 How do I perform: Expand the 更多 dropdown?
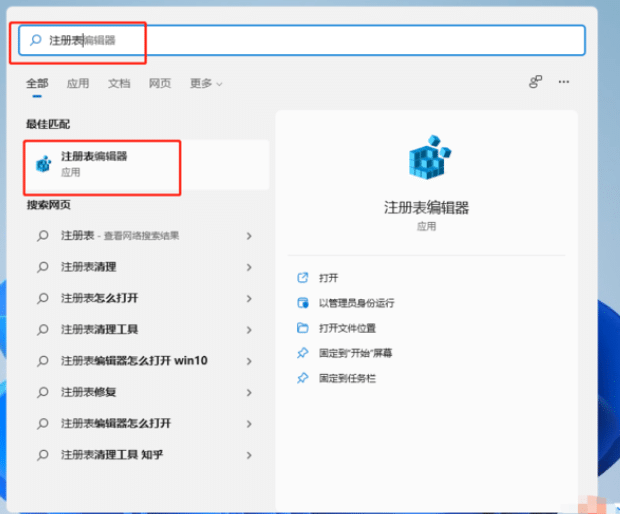click(x=206, y=83)
